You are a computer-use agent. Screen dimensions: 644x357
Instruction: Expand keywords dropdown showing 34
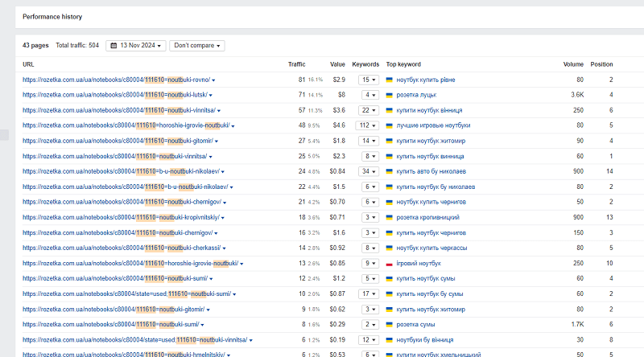[369, 171]
